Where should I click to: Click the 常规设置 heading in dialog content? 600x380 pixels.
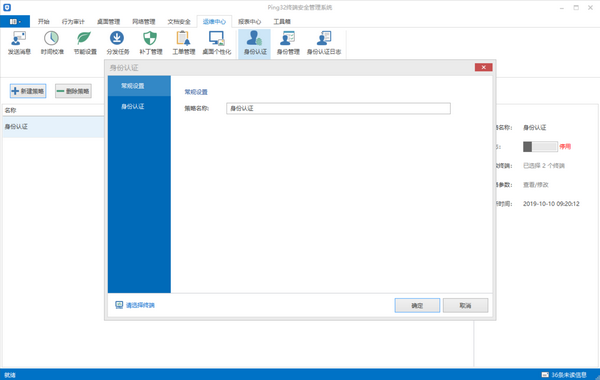[x=196, y=92]
